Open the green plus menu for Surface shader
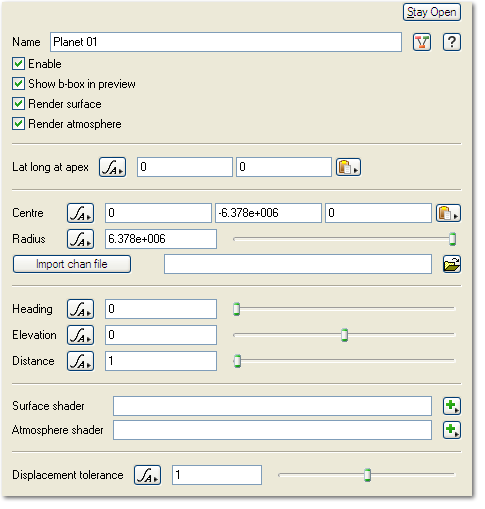Viewport: 485px width, 509px height. pos(452,406)
